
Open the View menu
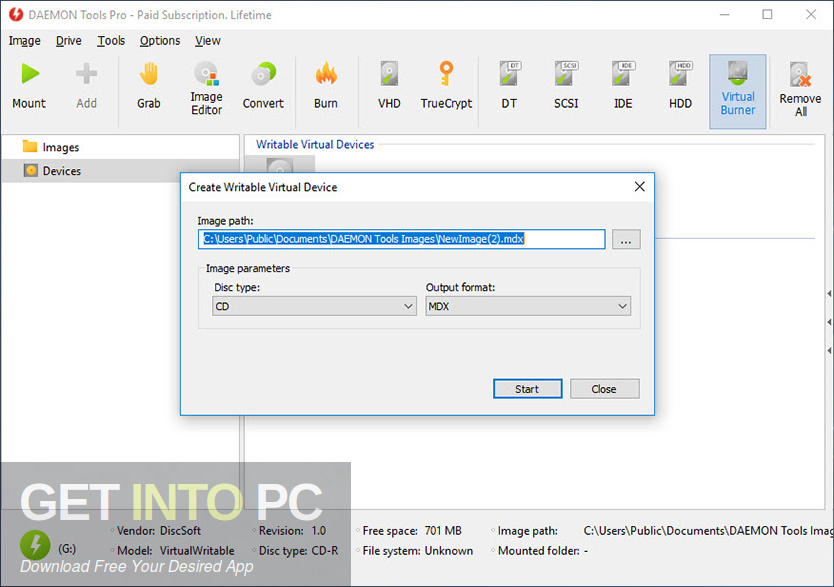(207, 41)
